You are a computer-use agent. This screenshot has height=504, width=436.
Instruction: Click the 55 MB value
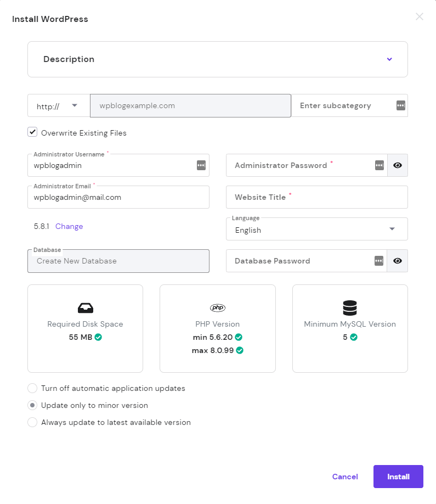pyautogui.click(x=80, y=337)
